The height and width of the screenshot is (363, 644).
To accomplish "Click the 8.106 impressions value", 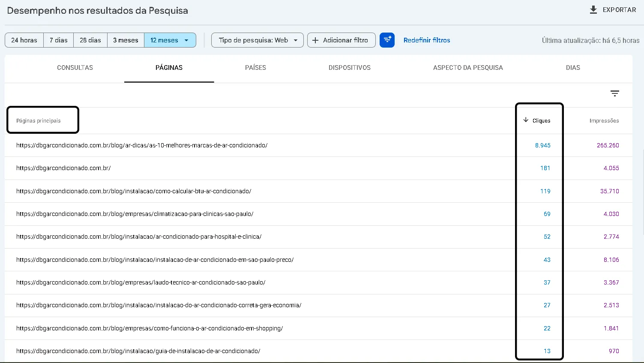I will click(611, 260).
